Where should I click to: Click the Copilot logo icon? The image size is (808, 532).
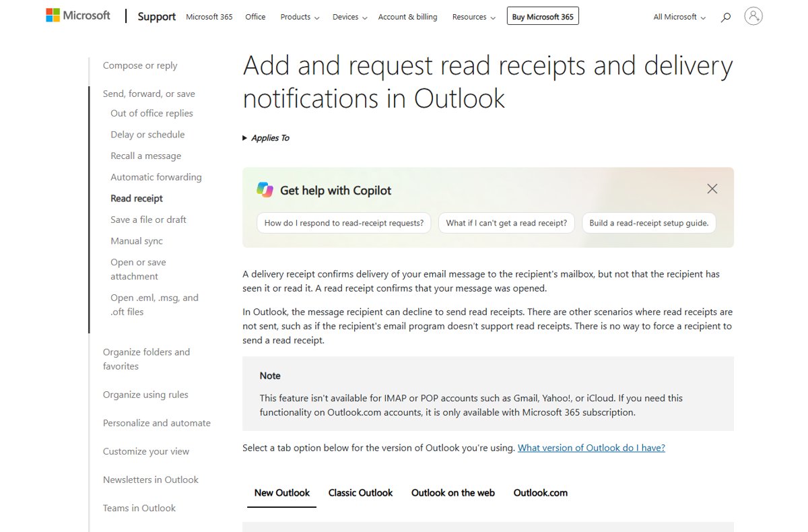click(x=265, y=190)
